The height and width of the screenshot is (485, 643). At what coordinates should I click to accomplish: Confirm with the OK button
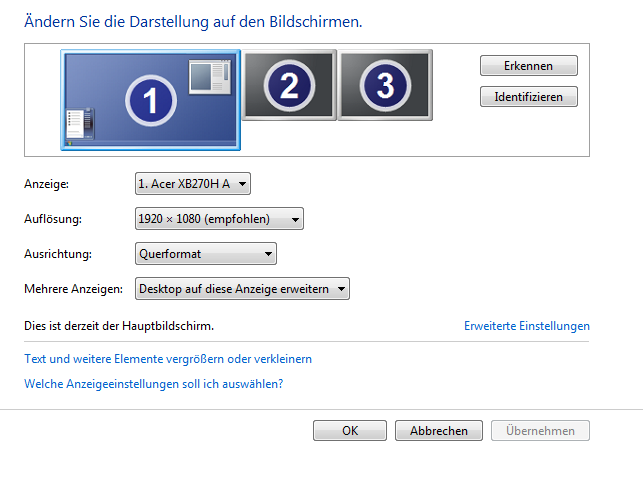pos(350,430)
